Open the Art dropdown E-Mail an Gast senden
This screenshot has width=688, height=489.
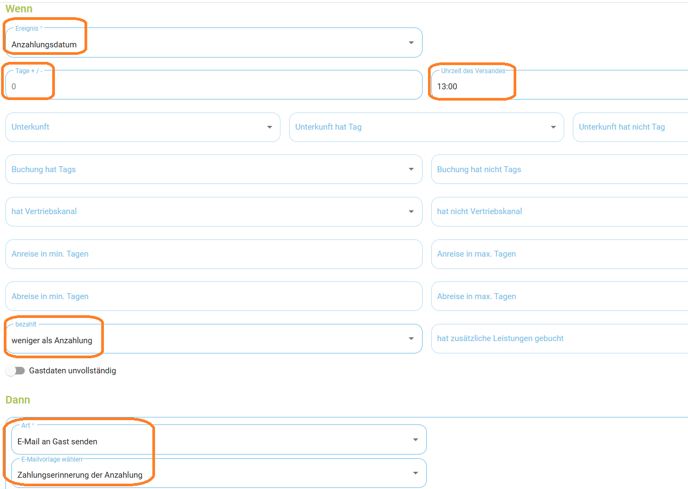219,439
